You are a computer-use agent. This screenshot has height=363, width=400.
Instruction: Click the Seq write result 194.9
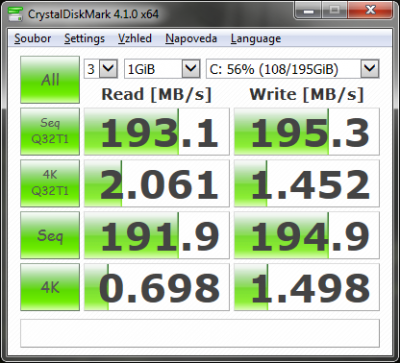click(307, 235)
